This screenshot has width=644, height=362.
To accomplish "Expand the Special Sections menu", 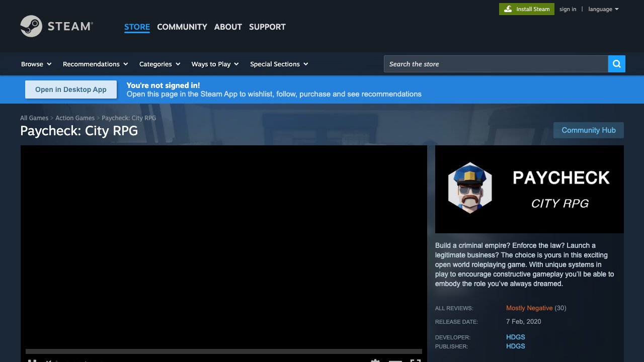I will point(279,64).
